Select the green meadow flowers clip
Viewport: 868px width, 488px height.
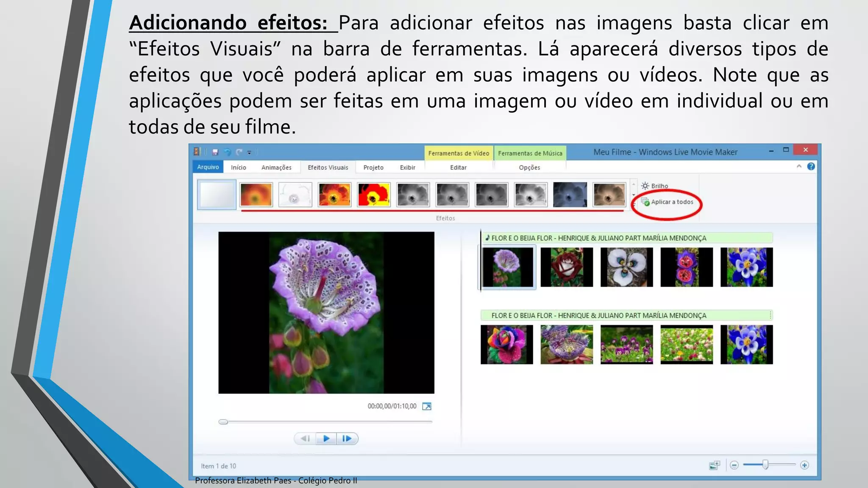[x=687, y=344]
